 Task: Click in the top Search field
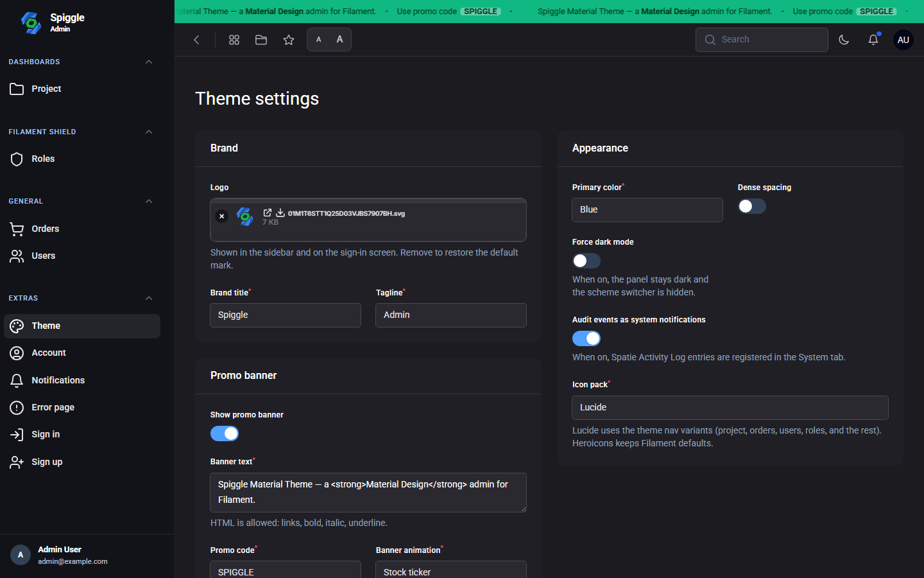762,40
